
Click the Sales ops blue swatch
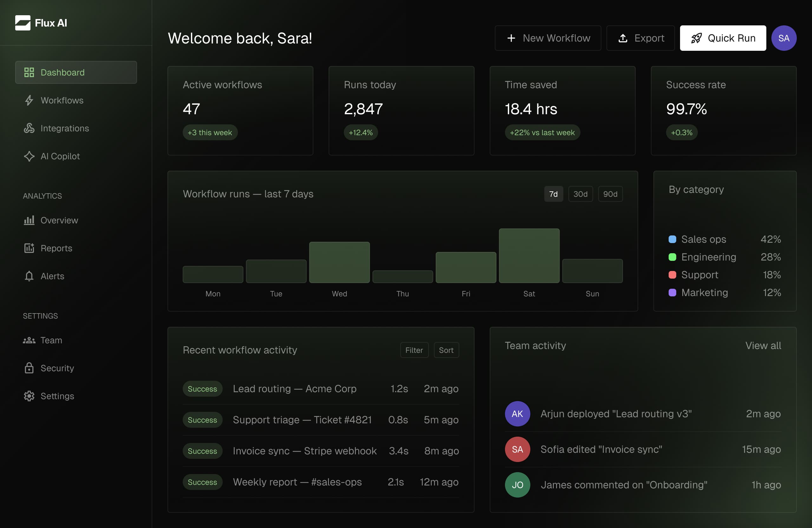point(672,239)
